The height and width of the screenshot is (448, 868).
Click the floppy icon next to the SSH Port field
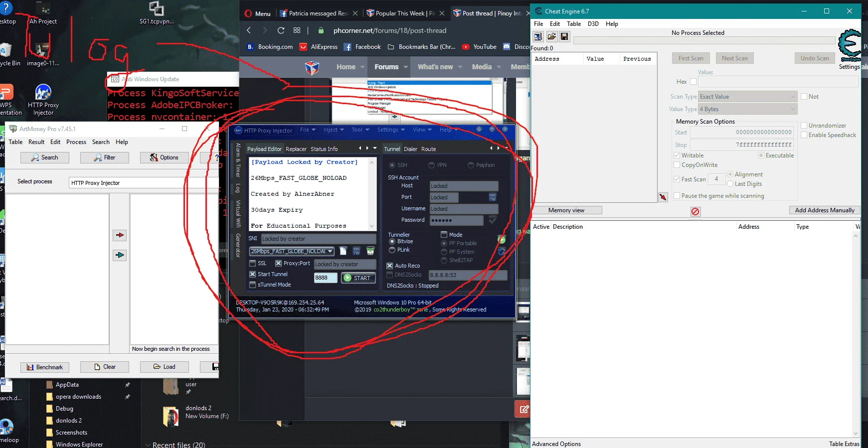point(493,197)
